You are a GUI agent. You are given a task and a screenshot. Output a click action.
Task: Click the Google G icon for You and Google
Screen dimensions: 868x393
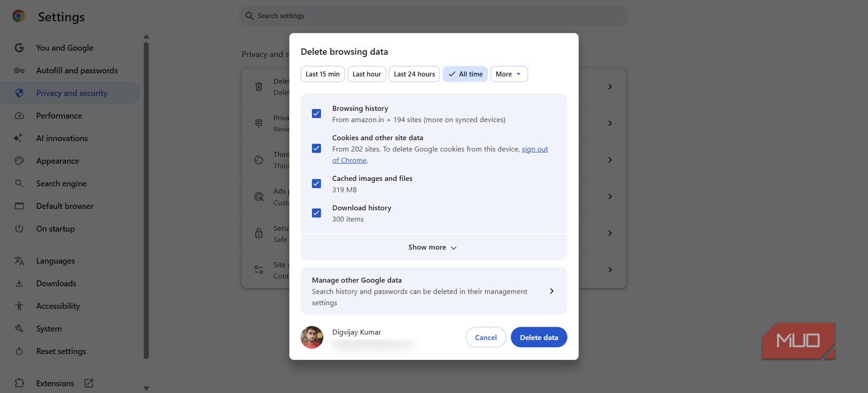point(19,48)
